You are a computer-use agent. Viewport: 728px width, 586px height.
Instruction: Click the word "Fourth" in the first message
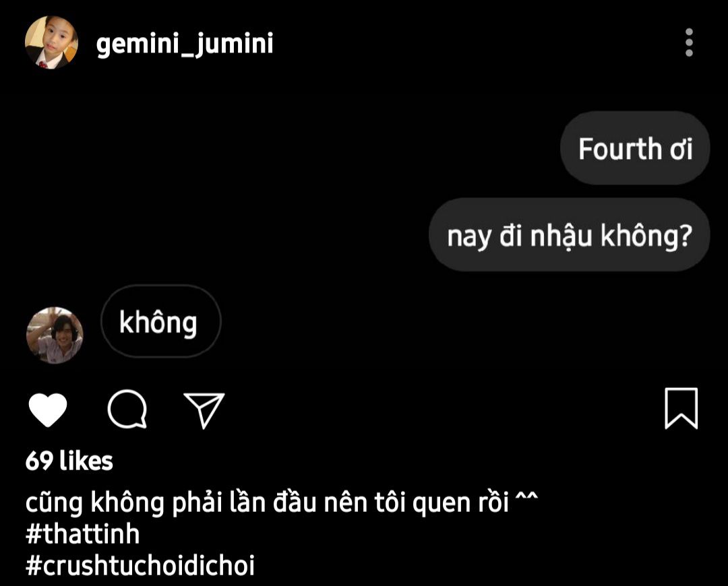620,148
